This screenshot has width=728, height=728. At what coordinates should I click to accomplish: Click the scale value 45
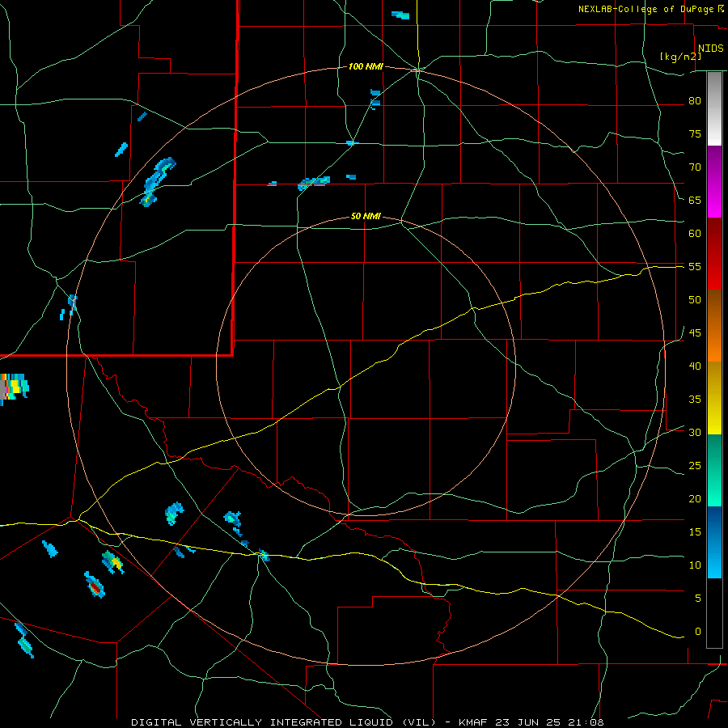click(x=695, y=333)
